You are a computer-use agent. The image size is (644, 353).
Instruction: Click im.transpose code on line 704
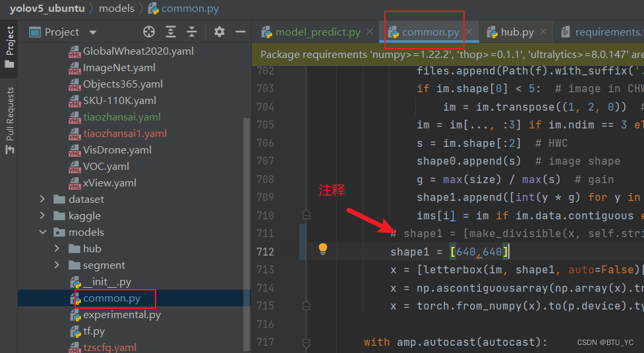[535, 107]
